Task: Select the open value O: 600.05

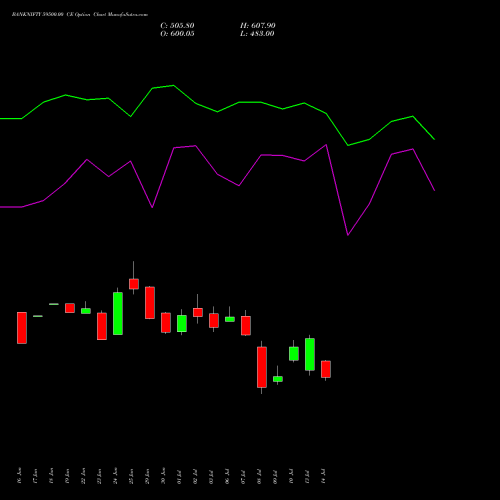Action: pyautogui.click(x=177, y=34)
